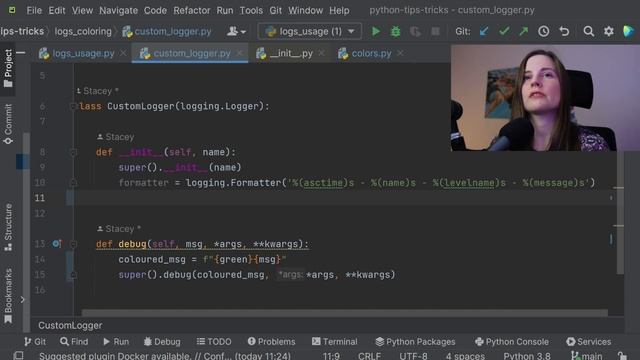Screen dimensions: 640x360
Task: Open the Structure tool window
Action: [x=8, y=227]
